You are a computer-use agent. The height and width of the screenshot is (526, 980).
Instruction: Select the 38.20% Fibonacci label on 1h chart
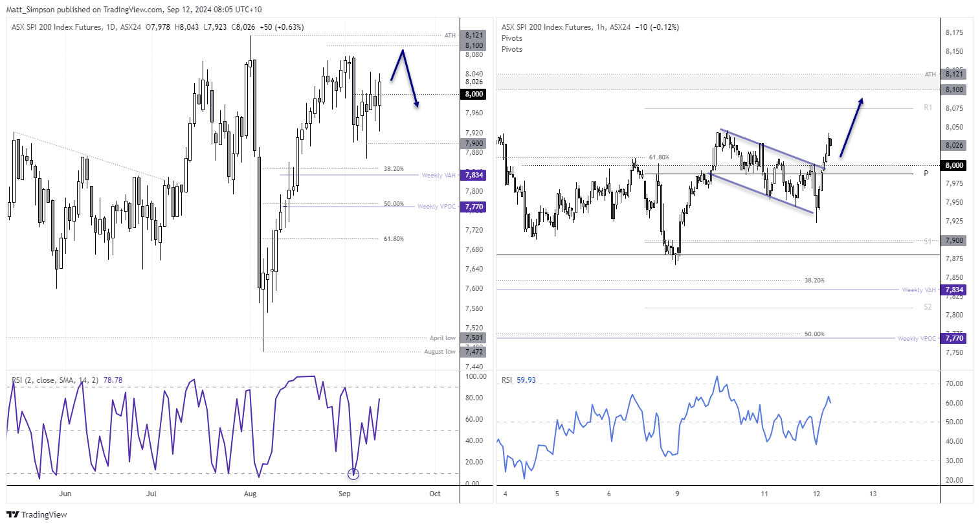(814, 280)
